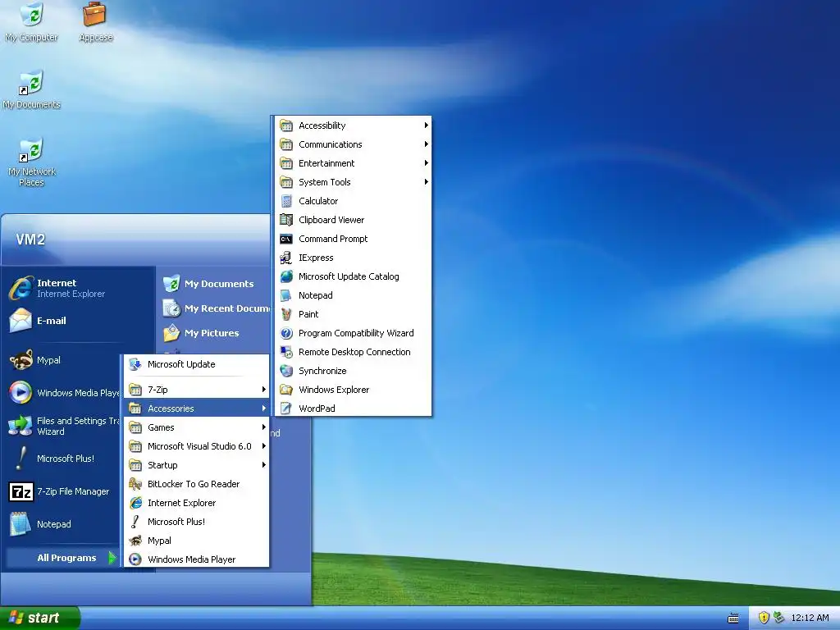Click the VM2 user name header
This screenshot has width=840, height=630.
click(x=30, y=240)
